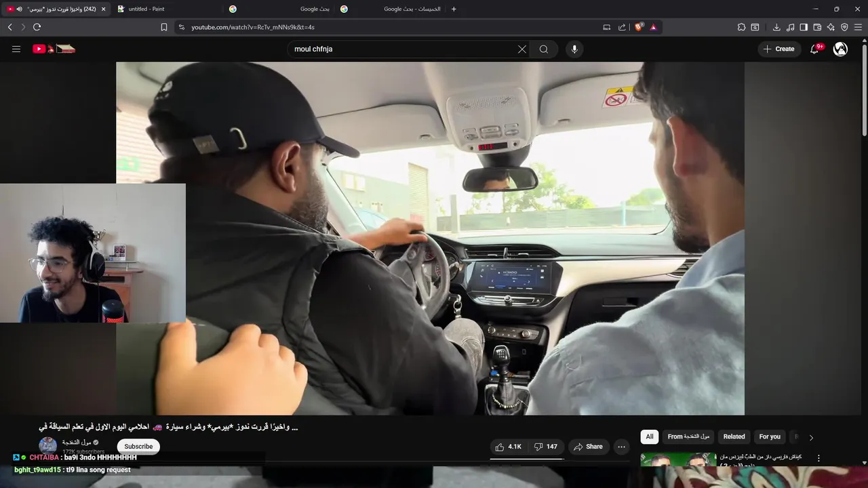Open the channel name مول الشفنجة link

(x=77, y=442)
